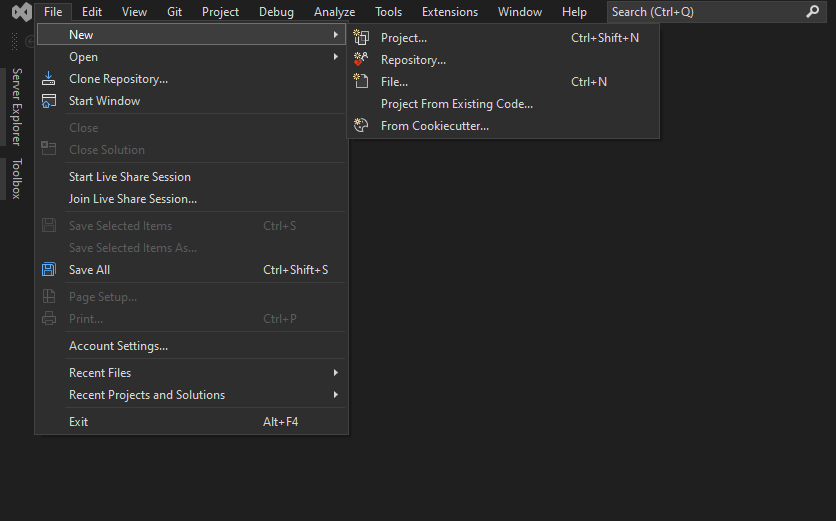The width and height of the screenshot is (836, 521).
Task: Click into the Search (Ctrl+Q) box
Action: tap(700, 12)
